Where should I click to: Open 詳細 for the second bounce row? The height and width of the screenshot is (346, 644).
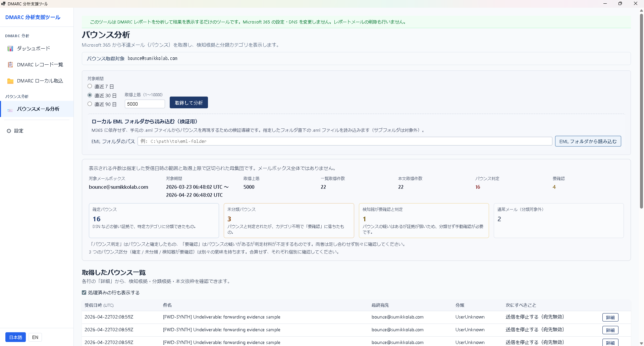(610, 330)
